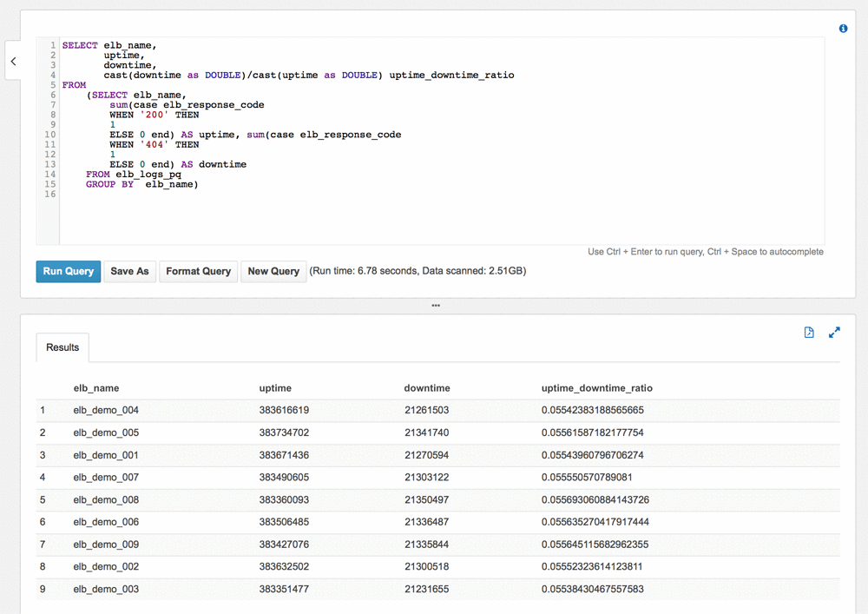This screenshot has width=868, height=614.
Task: Click line 14 FROM elb_logs_pq in editor
Action: (134, 175)
